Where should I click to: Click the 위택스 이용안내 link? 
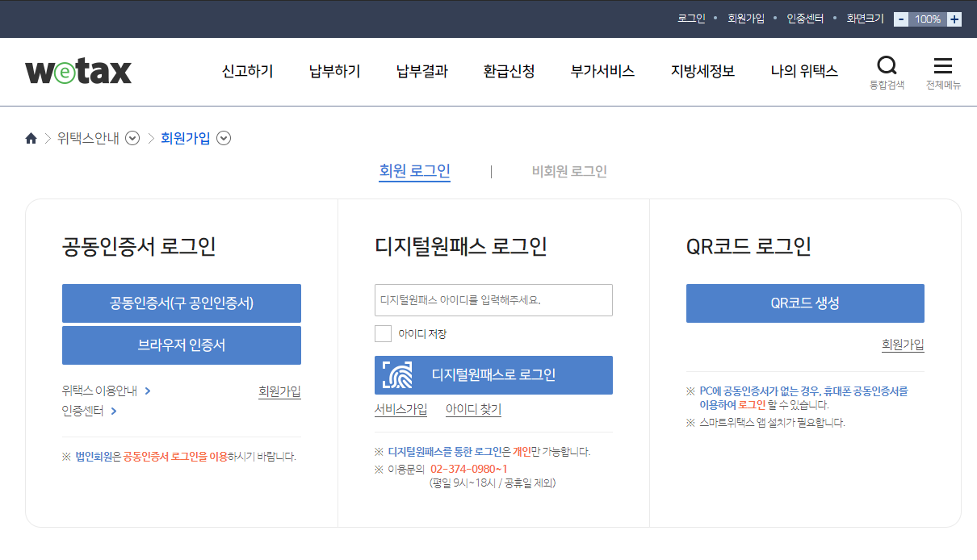click(107, 391)
